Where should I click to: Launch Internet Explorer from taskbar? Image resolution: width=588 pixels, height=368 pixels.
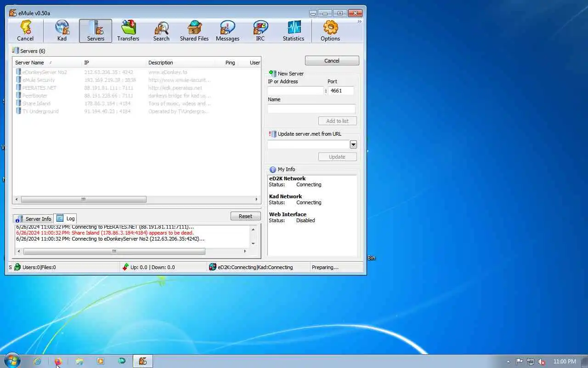(37, 361)
